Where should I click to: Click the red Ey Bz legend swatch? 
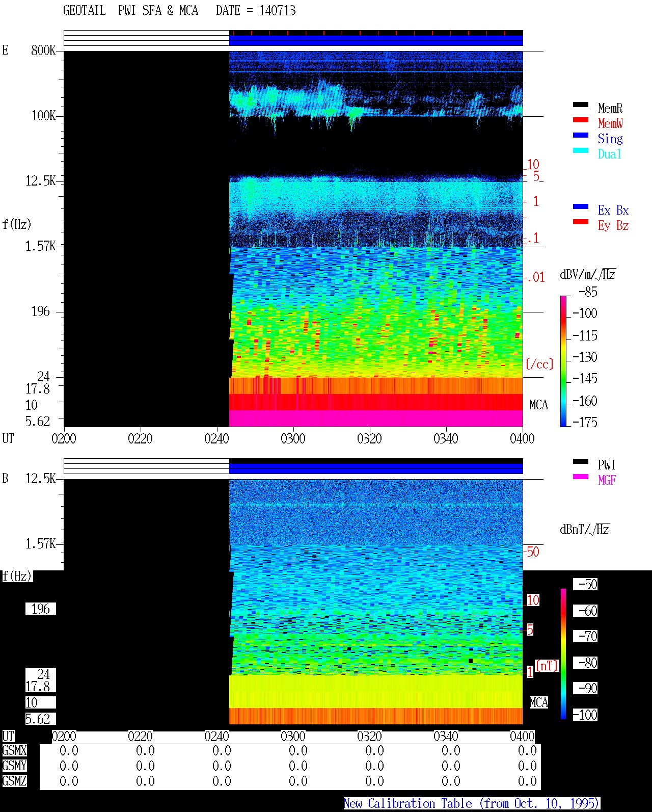581,222
